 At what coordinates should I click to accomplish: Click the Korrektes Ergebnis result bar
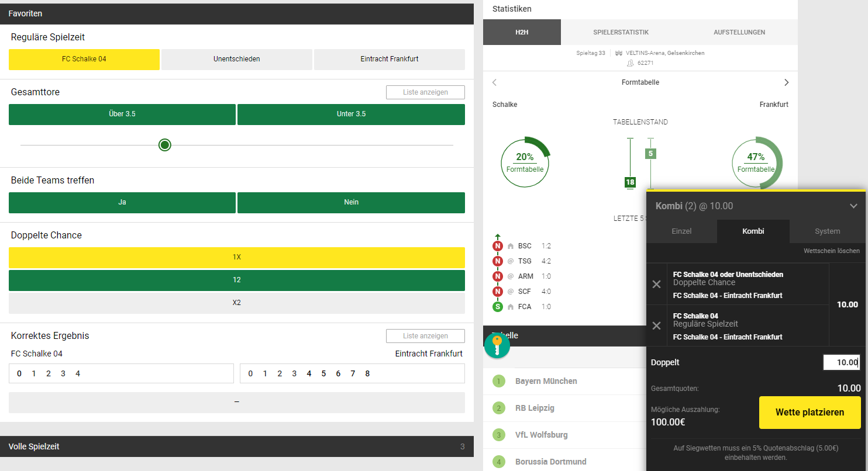(237, 403)
